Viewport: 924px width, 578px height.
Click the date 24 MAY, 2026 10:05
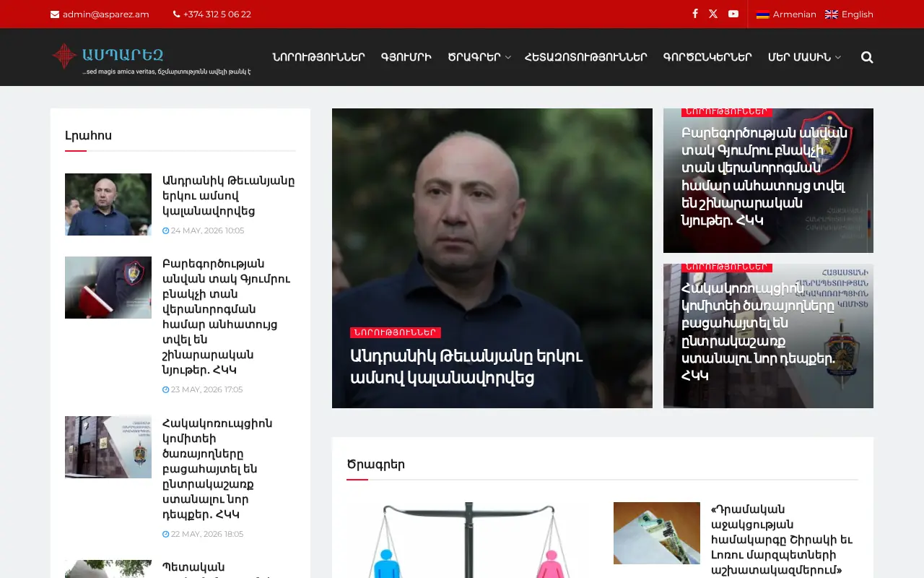point(207,230)
